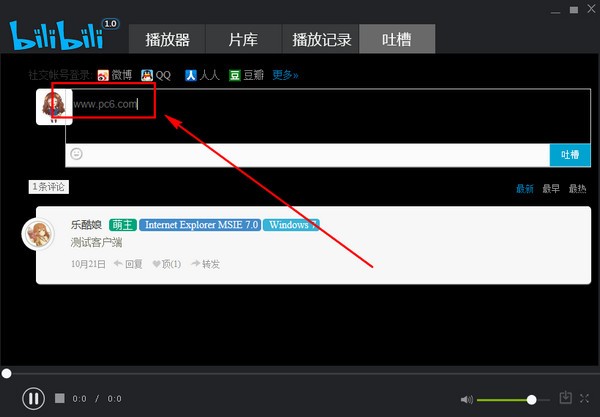600x417 pixels.
Task: Enter fullscreen with the expand arrows icon
Action: (x=584, y=398)
